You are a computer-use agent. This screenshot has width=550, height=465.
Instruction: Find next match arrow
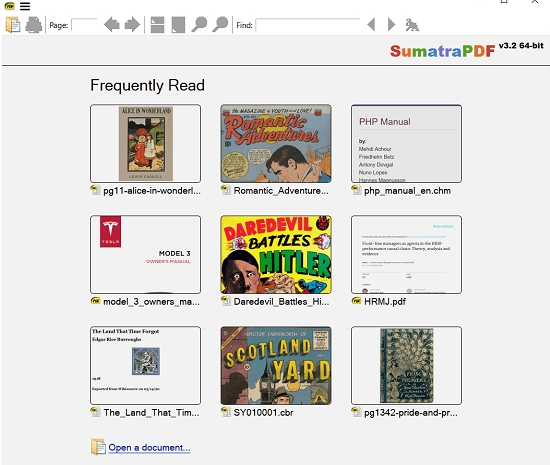[391, 25]
